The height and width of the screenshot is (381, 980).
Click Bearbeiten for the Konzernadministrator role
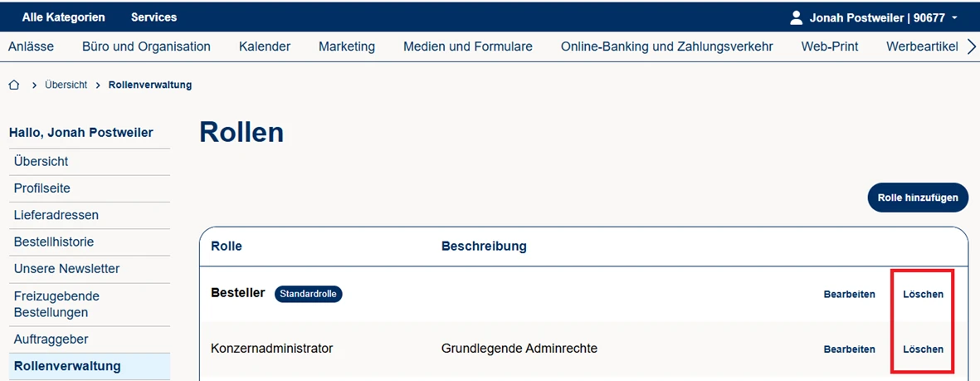tap(849, 349)
